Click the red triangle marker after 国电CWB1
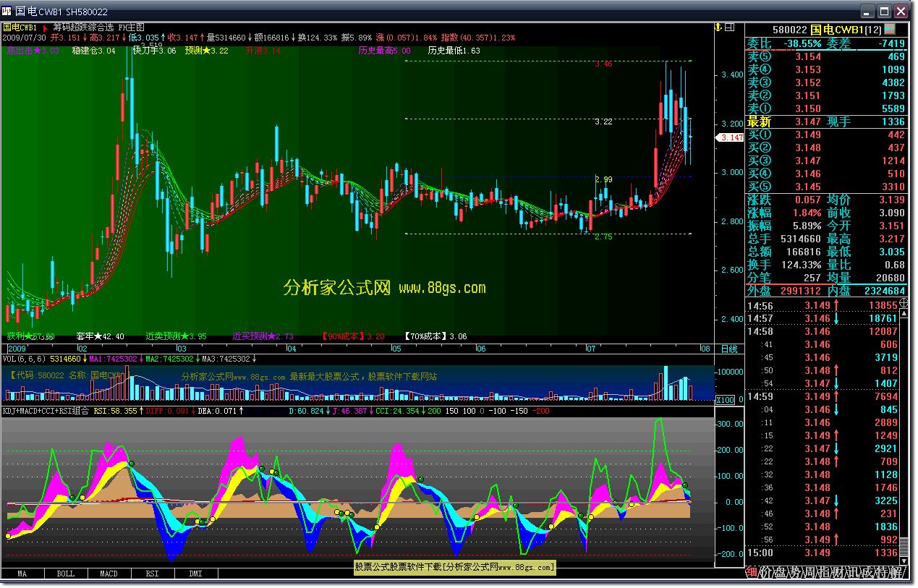 pyautogui.click(x=45, y=27)
